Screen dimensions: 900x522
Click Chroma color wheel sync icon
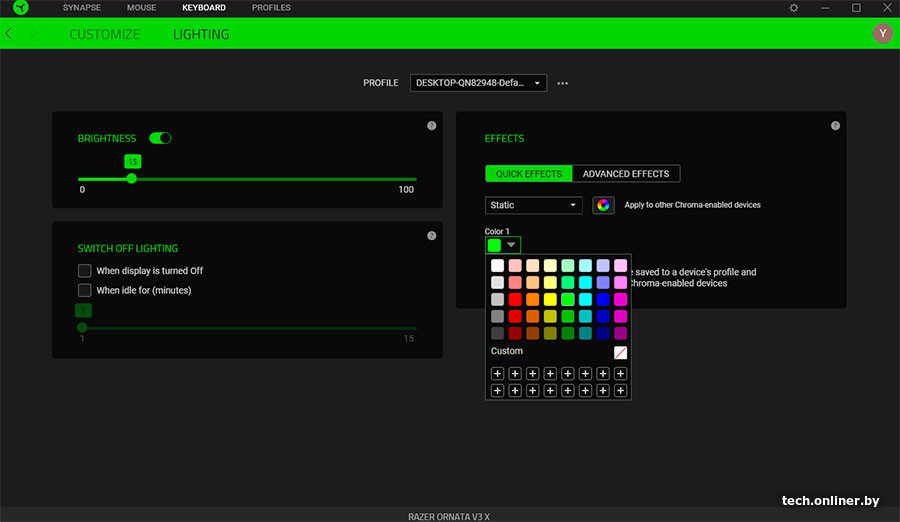[x=603, y=205]
